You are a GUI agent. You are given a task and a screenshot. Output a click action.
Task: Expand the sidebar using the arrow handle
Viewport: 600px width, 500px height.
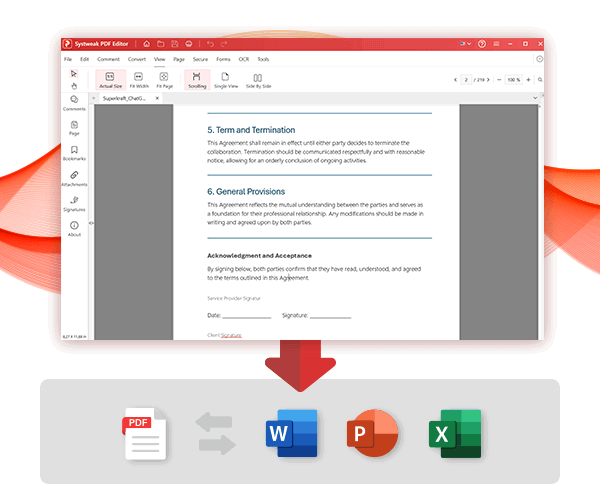point(91,223)
